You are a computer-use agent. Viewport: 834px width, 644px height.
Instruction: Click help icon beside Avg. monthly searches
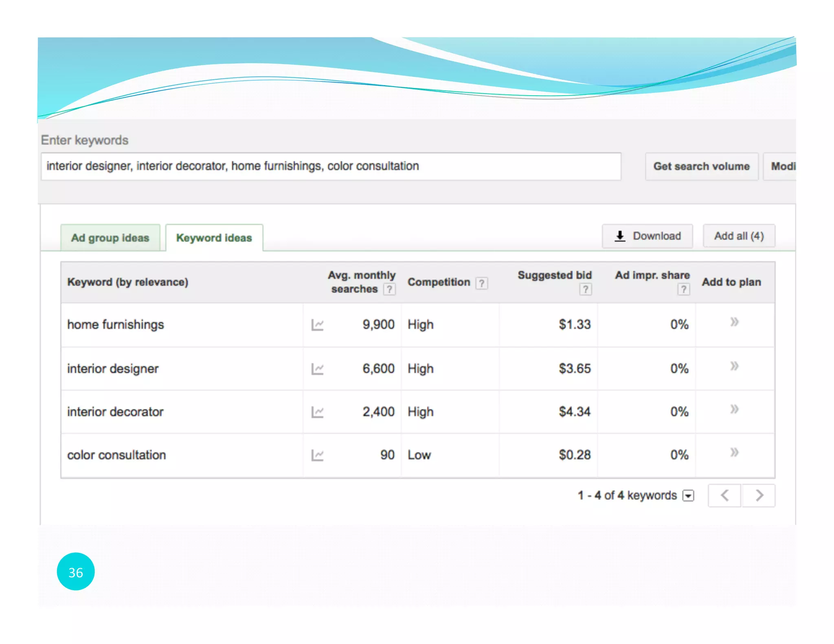point(389,289)
